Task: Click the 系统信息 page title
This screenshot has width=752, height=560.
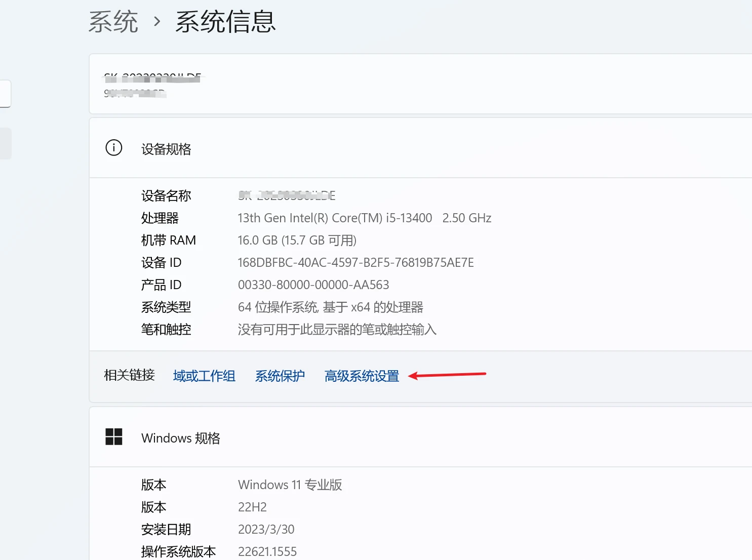Action: pos(225,22)
